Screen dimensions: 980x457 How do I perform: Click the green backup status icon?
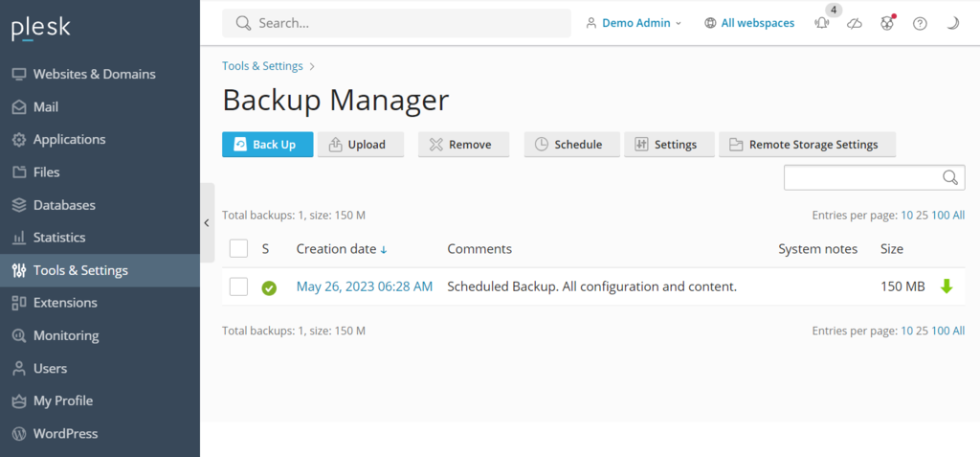click(269, 287)
